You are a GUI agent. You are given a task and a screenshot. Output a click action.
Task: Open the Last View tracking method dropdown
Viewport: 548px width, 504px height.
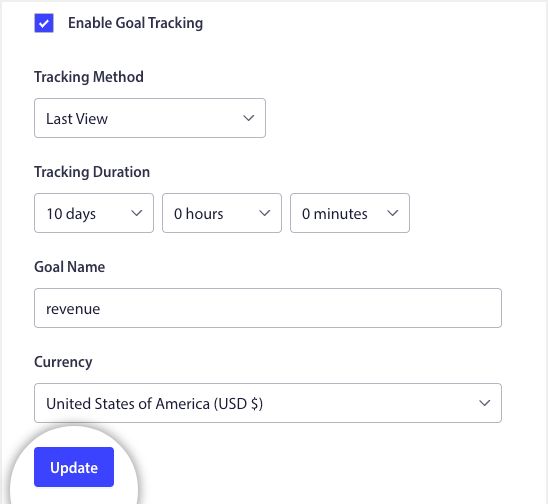coord(150,118)
